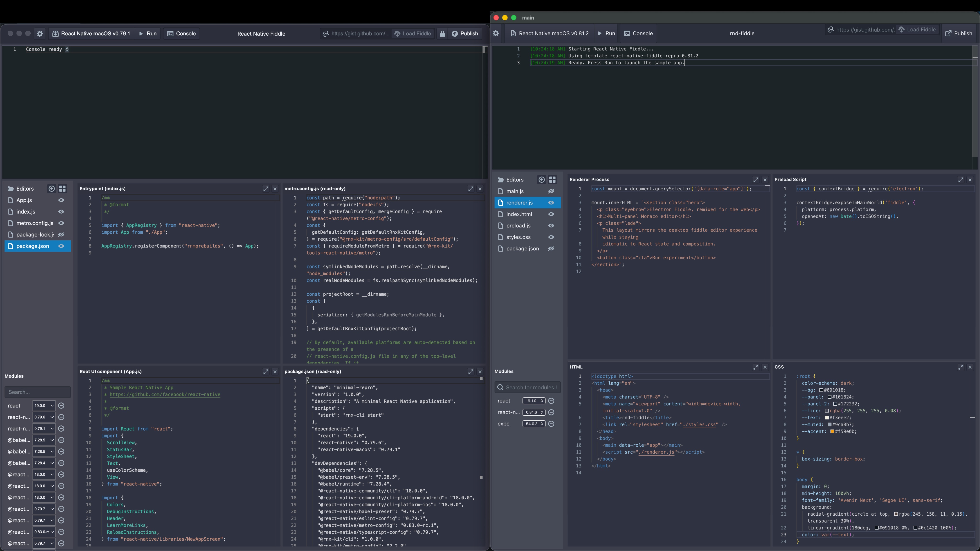Click Run in rnd-fiddle window
The width and height of the screenshot is (980, 551).
607,33
